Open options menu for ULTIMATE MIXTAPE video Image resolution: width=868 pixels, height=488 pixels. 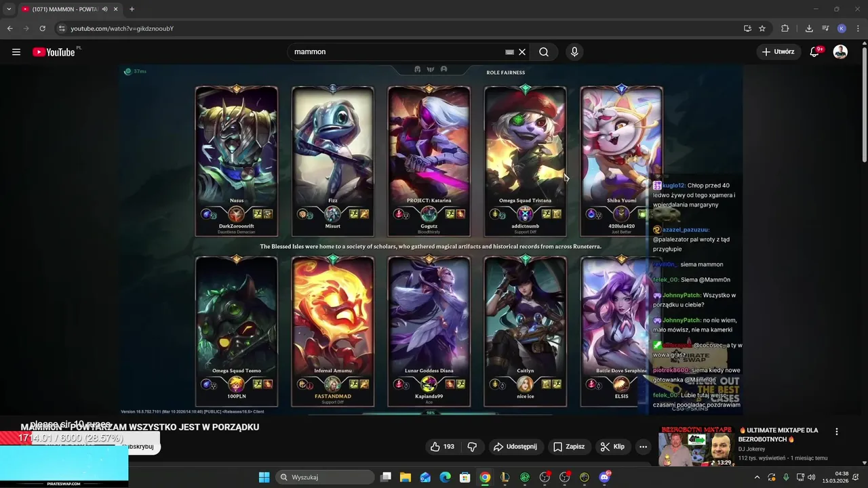[836, 431]
